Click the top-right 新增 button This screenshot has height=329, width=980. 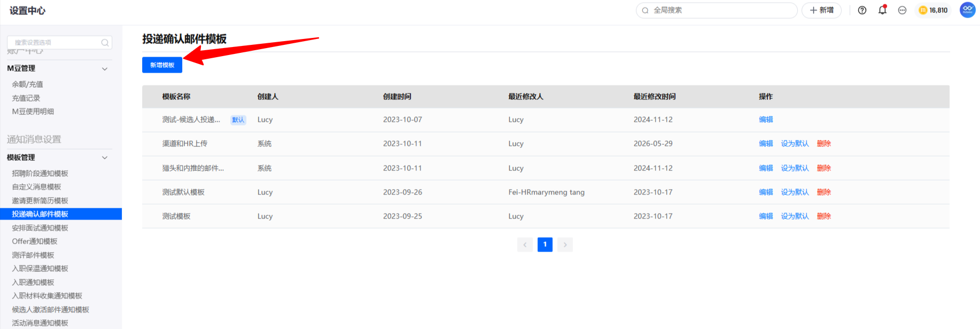click(821, 10)
